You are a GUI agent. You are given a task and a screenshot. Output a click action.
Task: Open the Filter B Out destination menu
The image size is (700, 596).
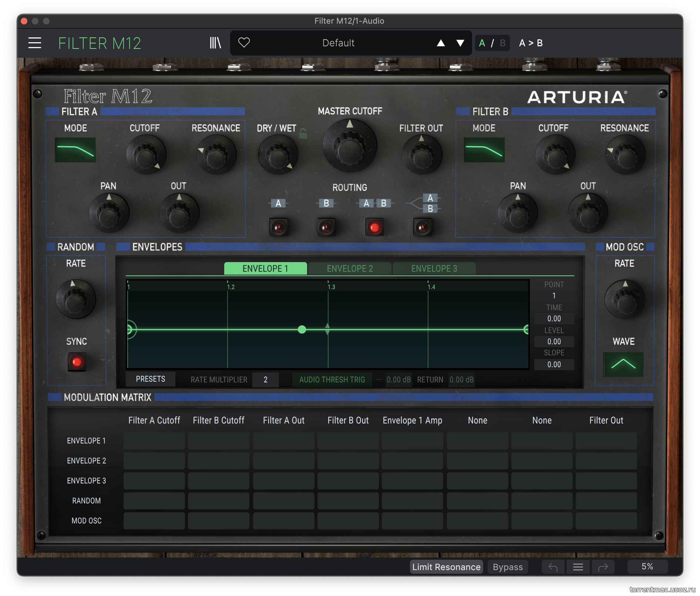348,420
